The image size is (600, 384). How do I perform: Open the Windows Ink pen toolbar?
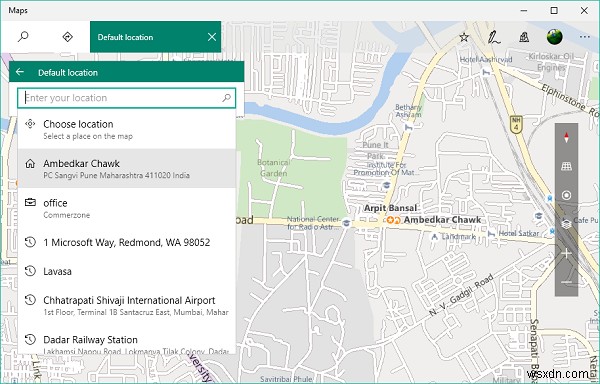[x=494, y=37]
